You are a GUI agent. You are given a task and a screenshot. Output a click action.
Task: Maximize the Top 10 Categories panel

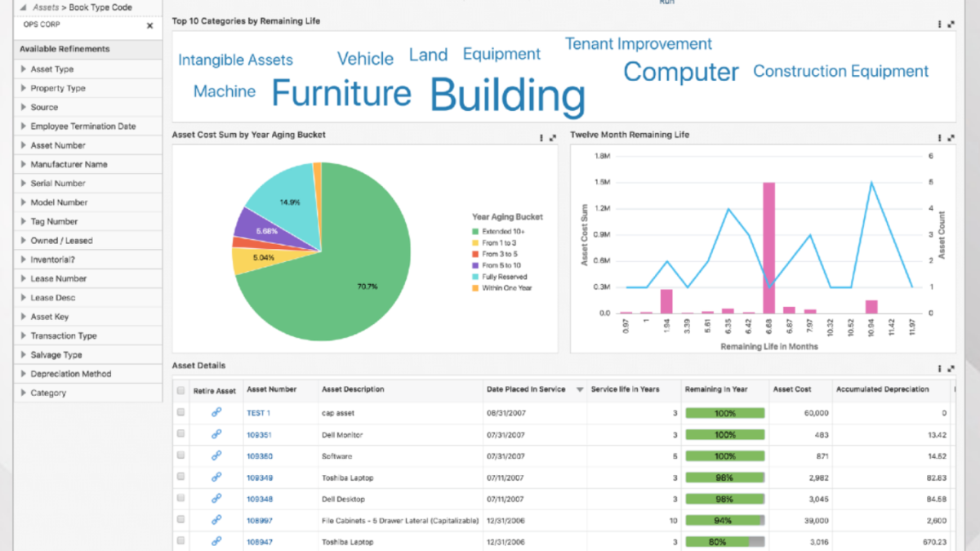click(951, 24)
